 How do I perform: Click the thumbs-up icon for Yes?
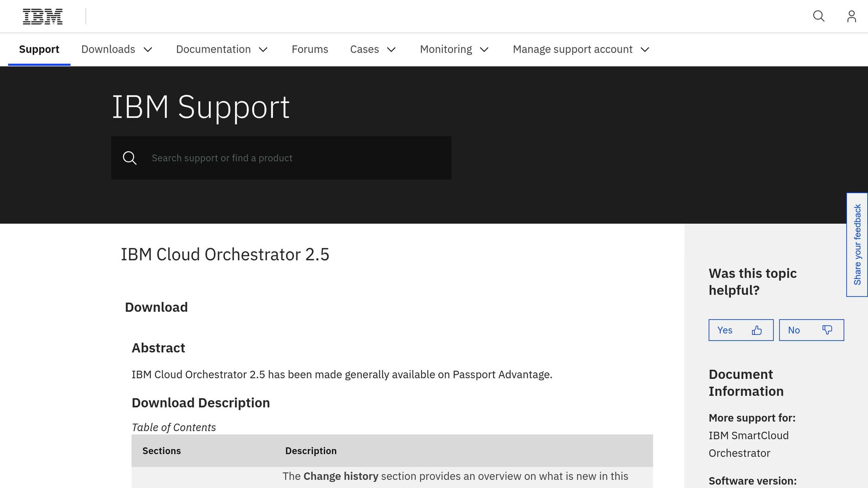[757, 330]
